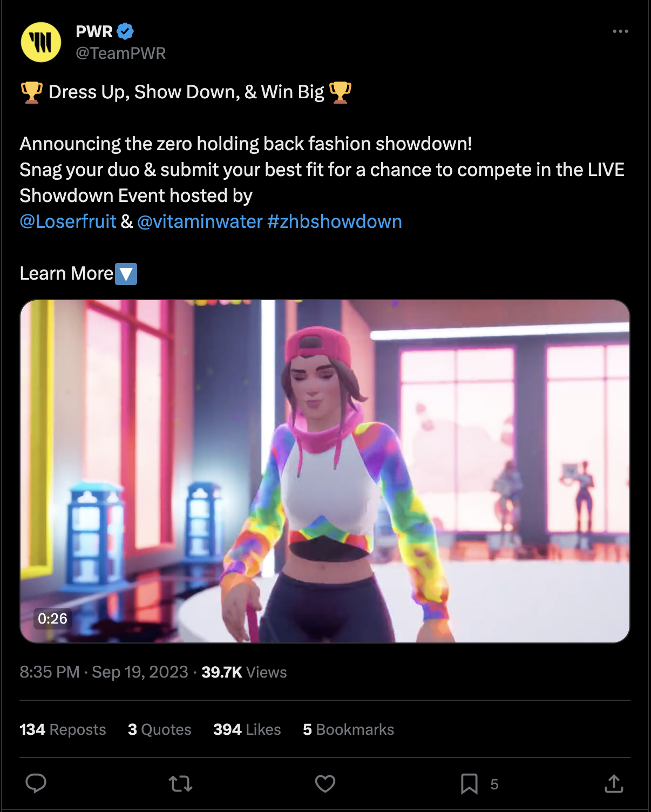Screen dimensions: 651x812
Task: Click the reply speech bubble icon
Action: pos(36,783)
